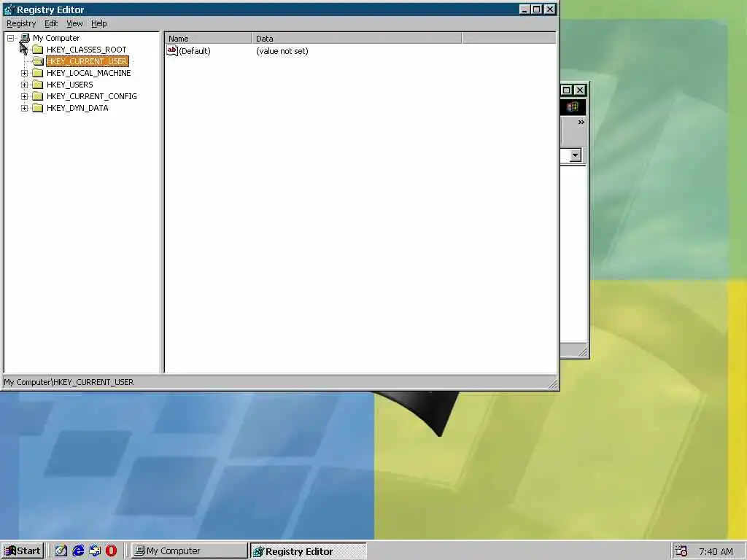Click the 7:40 AM system clock
This screenshot has height=560, width=747.
[x=716, y=551]
